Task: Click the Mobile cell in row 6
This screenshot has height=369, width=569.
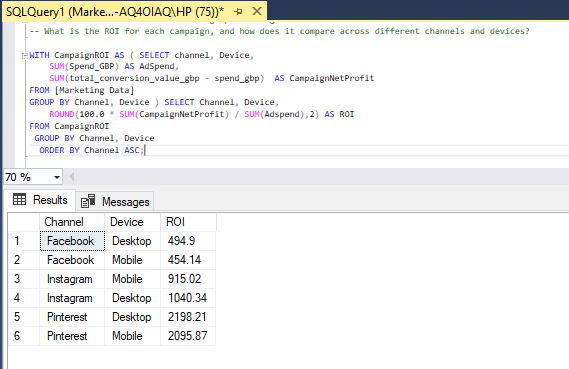Action: (x=132, y=336)
